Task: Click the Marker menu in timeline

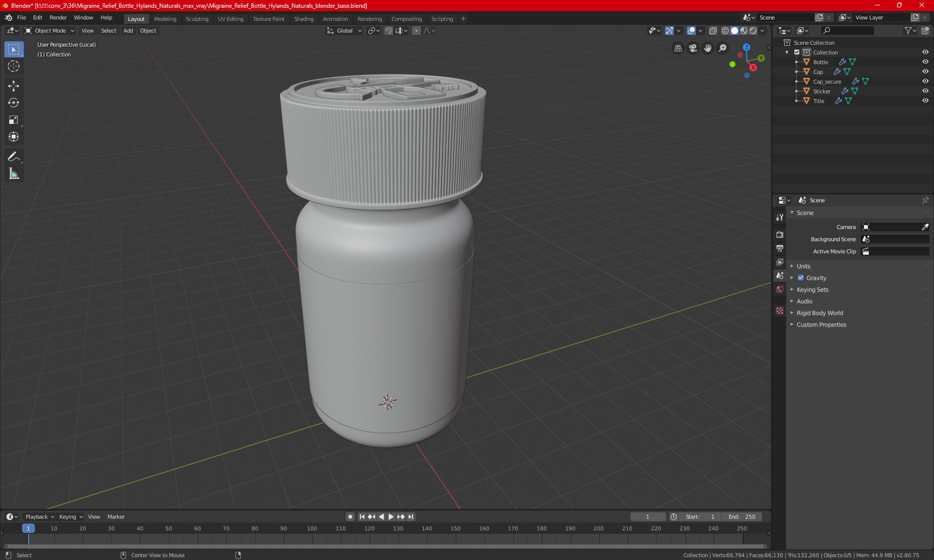Action: tap(116, 517)
